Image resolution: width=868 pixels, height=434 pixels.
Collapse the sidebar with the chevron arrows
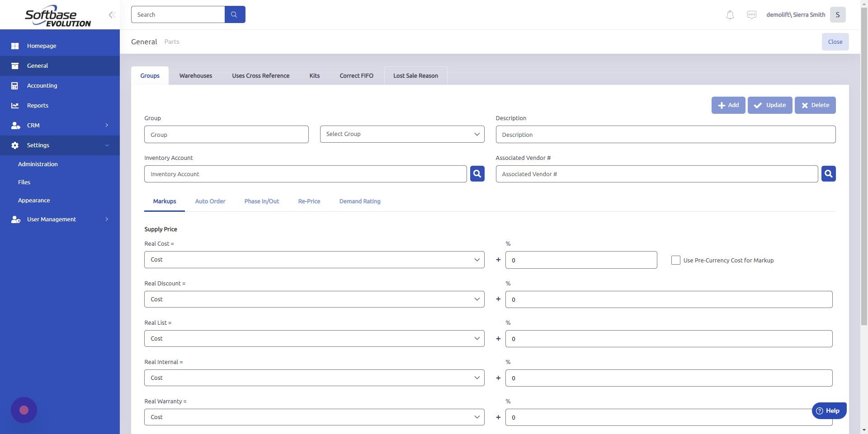pos(112,14)
